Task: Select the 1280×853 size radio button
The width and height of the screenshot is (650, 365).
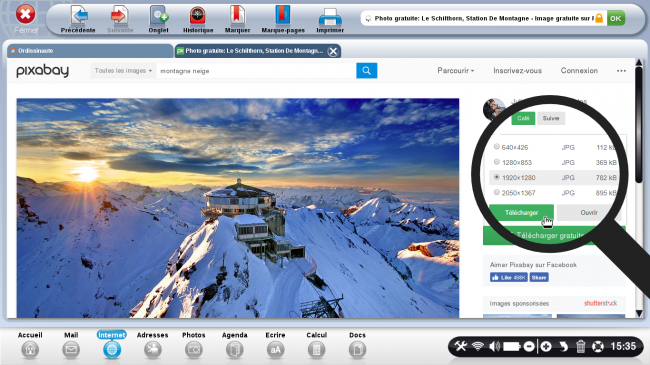Action: click(497, 162)
